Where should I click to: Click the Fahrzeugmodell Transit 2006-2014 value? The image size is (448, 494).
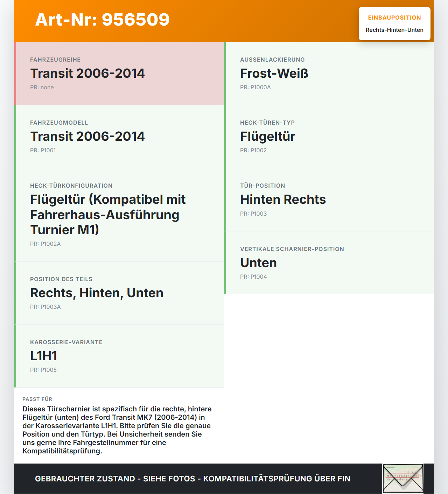click(x=87, y=137)
